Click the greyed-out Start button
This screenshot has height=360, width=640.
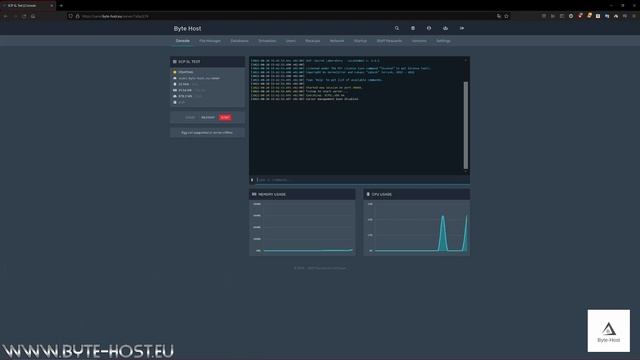[x=190, y=118]
